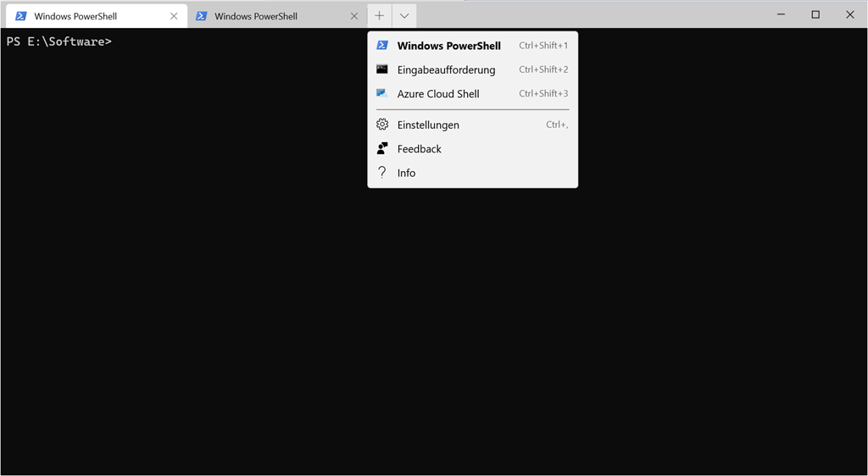Maximize the Windows Terminal window
This screenshot has width=868, height=476.
815,14
